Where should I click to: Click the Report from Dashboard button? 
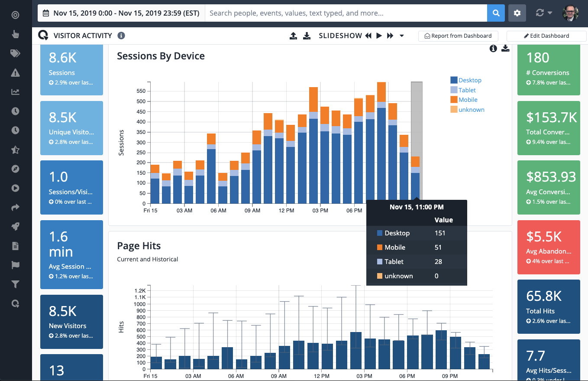click(x=458, y=36)
